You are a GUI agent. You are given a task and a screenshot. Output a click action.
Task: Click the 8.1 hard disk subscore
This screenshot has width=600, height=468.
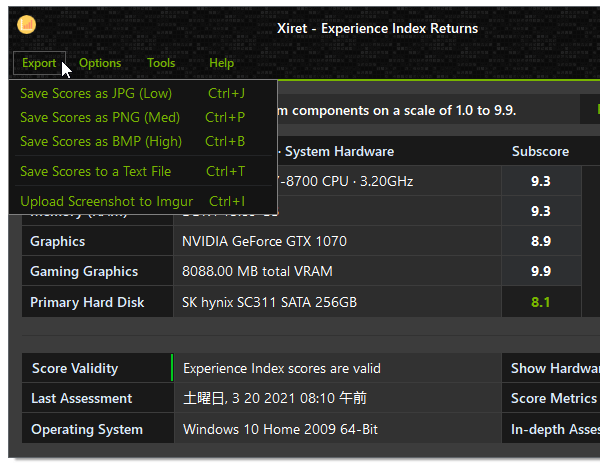540,302
